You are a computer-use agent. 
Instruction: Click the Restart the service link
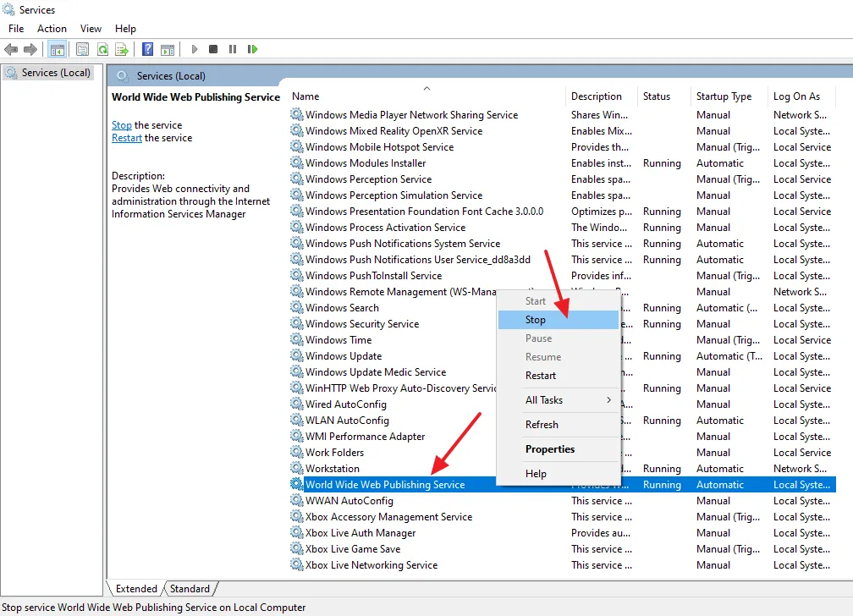(127, 138)
